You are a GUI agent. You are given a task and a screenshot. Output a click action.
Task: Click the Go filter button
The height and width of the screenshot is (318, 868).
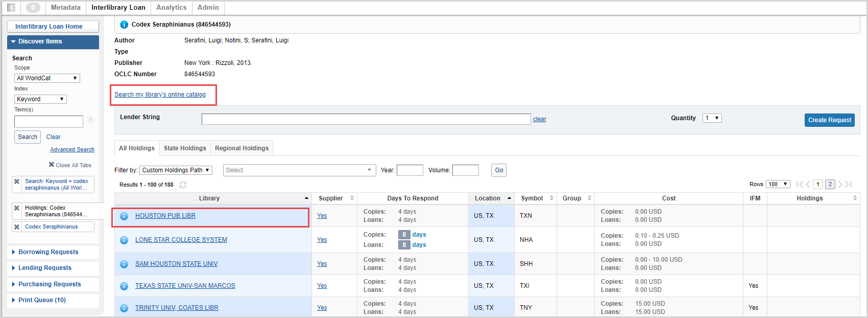coord(499,170)
